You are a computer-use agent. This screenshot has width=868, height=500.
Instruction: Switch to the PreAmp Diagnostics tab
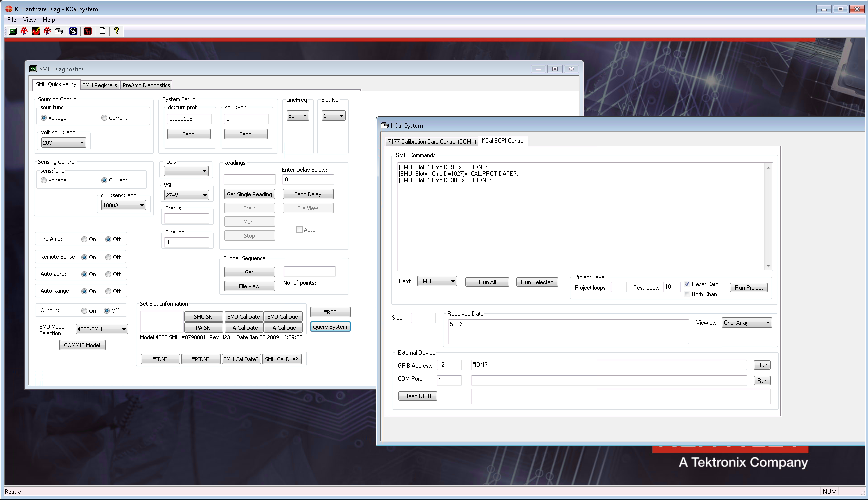point(146,85)
